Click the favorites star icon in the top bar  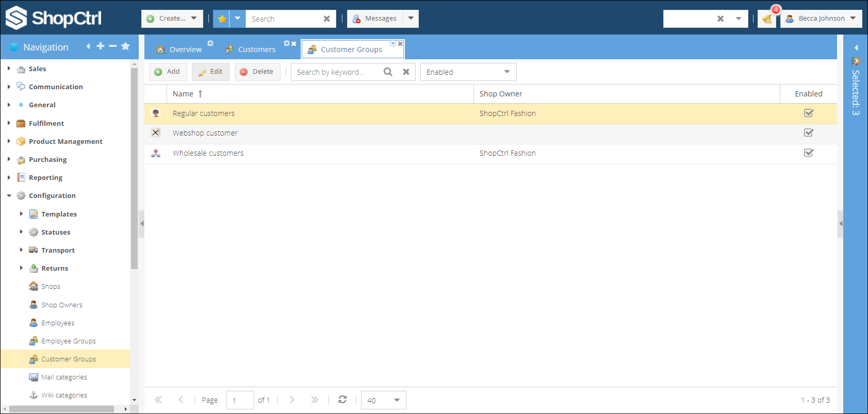coord(222,19)
